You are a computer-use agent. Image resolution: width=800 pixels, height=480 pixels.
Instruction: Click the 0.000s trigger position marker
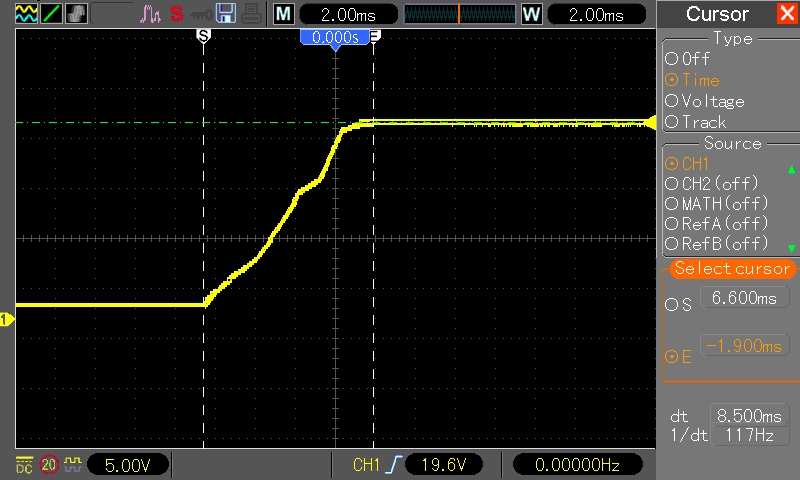335,37
